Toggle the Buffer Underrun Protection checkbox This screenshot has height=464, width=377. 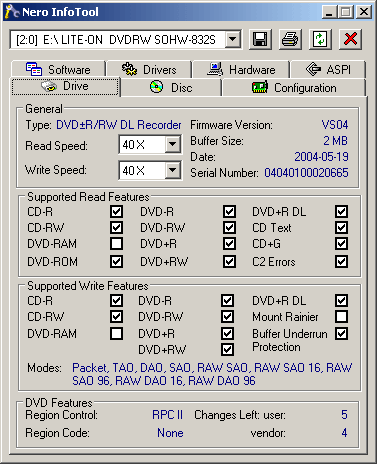click(x=342, y=333)
